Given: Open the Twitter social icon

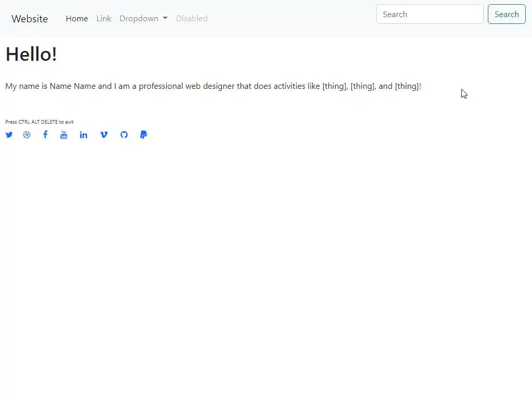Looking at the screenshot, I should [9, 135].
